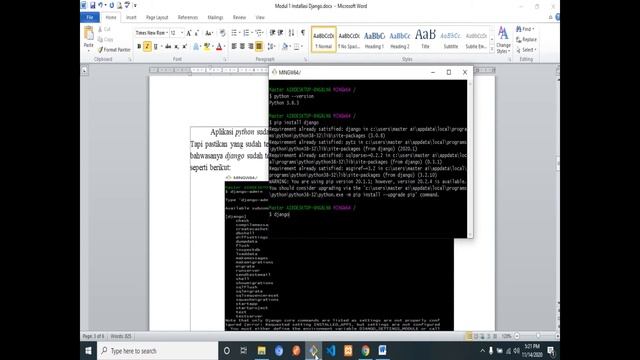Switch to the Review tab
Screen dimensions: 640x360
[239, 18]
